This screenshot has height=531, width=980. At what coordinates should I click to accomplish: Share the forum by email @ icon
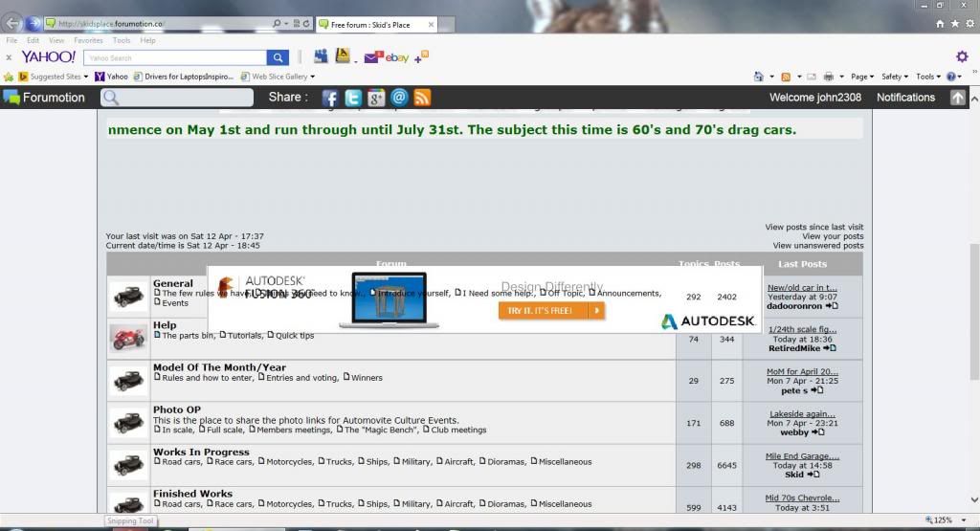399,98
